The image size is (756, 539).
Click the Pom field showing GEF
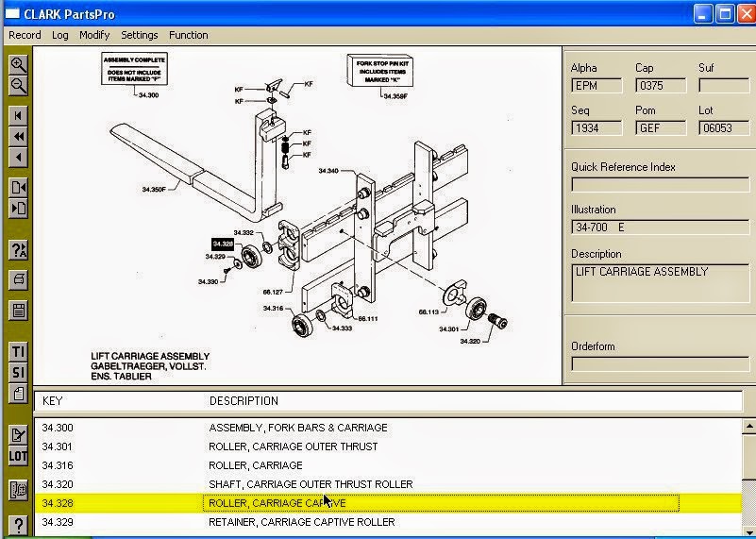pyautogui.click(x=661, y=128)
